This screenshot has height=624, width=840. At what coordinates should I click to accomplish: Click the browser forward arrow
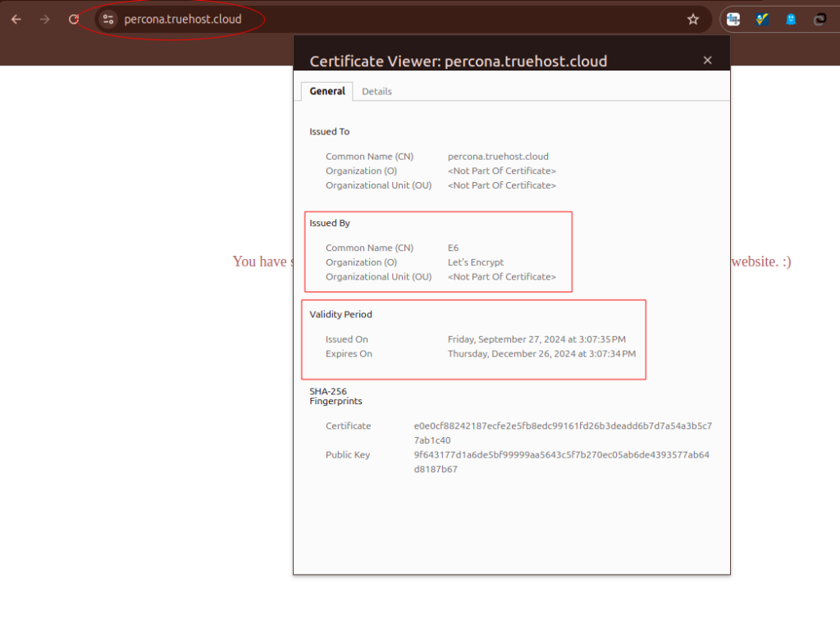(45, 20)
